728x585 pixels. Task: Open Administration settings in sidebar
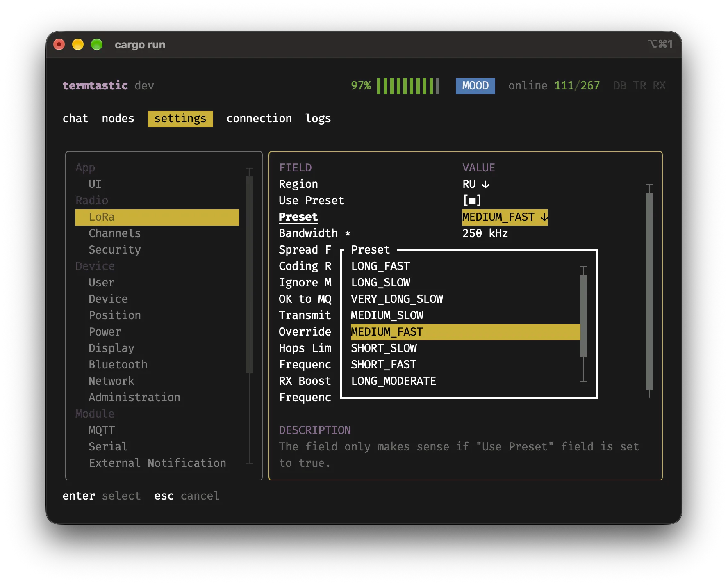pyautogui.click(x=134, y=398)
